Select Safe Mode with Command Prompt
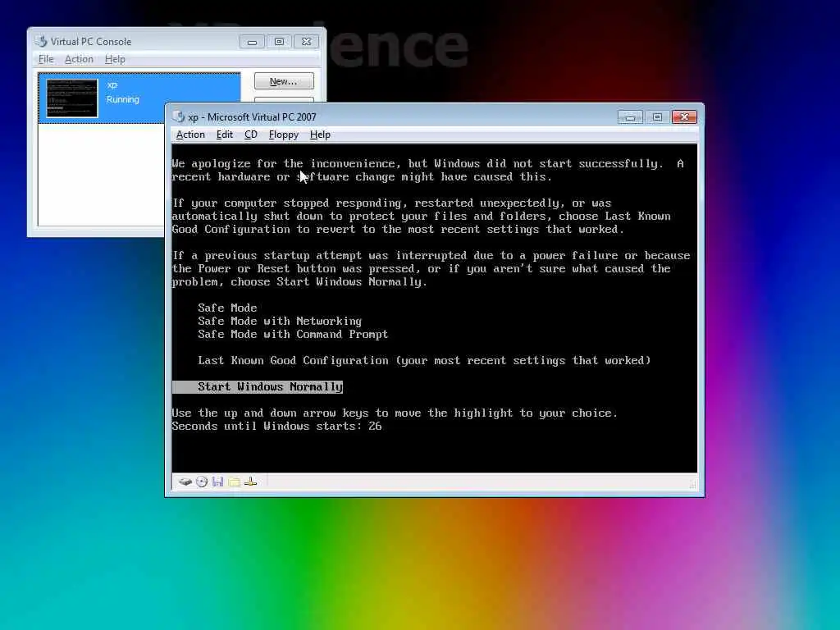 pyautogui.click(x=293, y=335)
